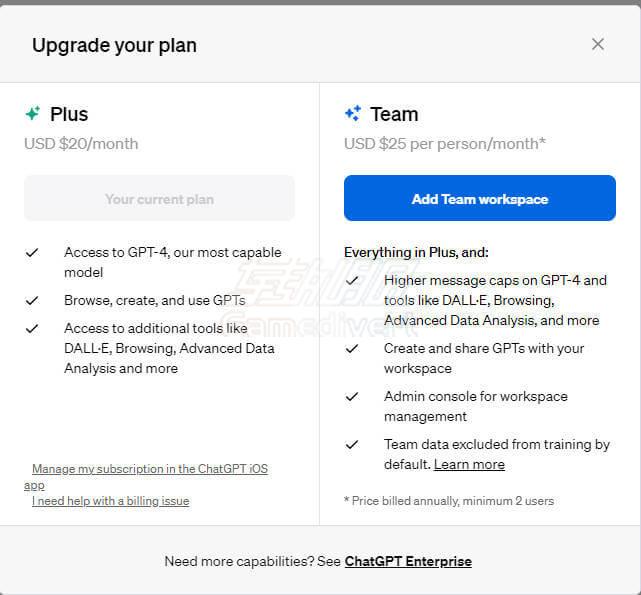Click the checkmark beside Higher message caps
The image size is (641, 595).
[x=352, y=281]
